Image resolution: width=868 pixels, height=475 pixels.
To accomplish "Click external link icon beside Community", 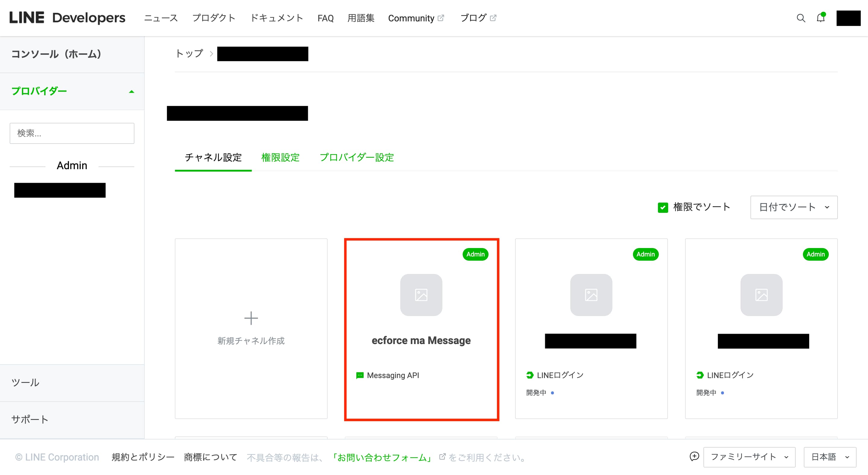I will [441, 18].
